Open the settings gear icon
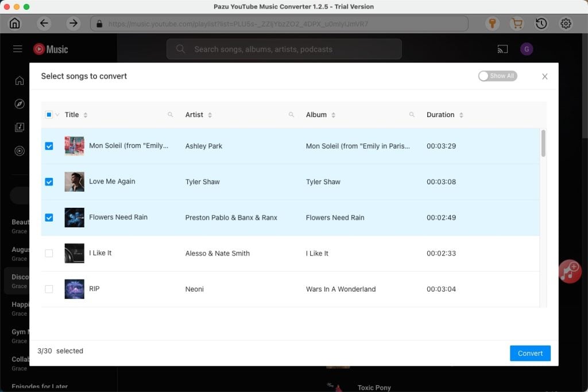This screenshot has width=588, height=392. pos(566,23)
